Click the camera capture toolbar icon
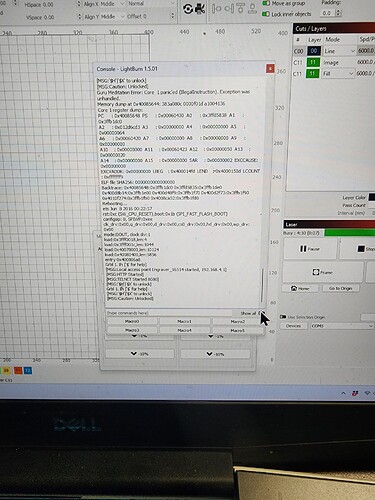 pyautogui.click(x=200, y=9)
